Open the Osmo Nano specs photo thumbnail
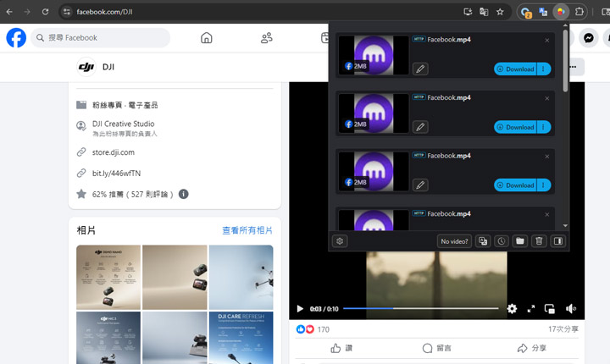Image resolution: width=610 pixels, height=364 pixels. coord(108,278)
